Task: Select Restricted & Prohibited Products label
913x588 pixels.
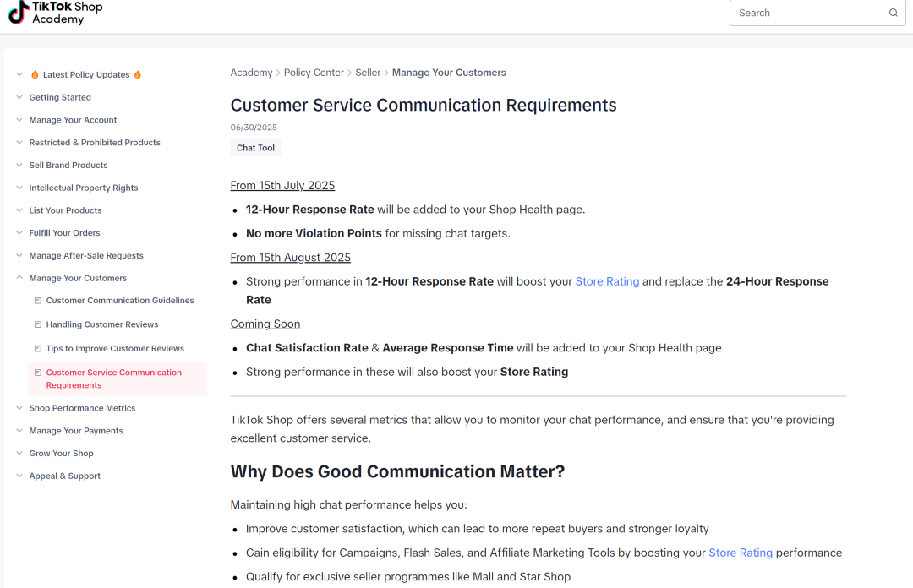Action: click(x=95, y=143)
